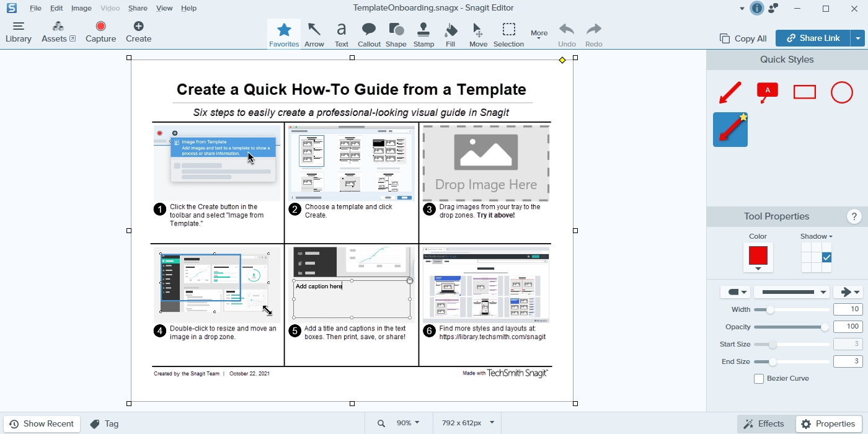Apply the red circle quick style

[841, 92]
